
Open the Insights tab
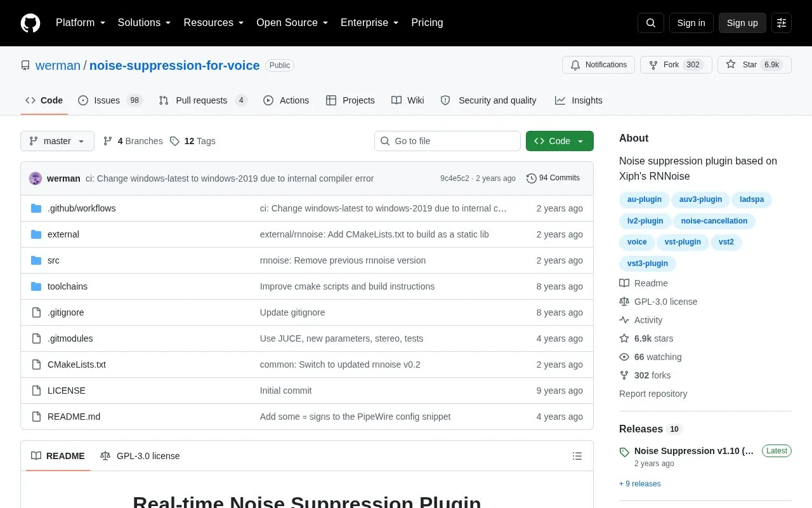(579, 100)
